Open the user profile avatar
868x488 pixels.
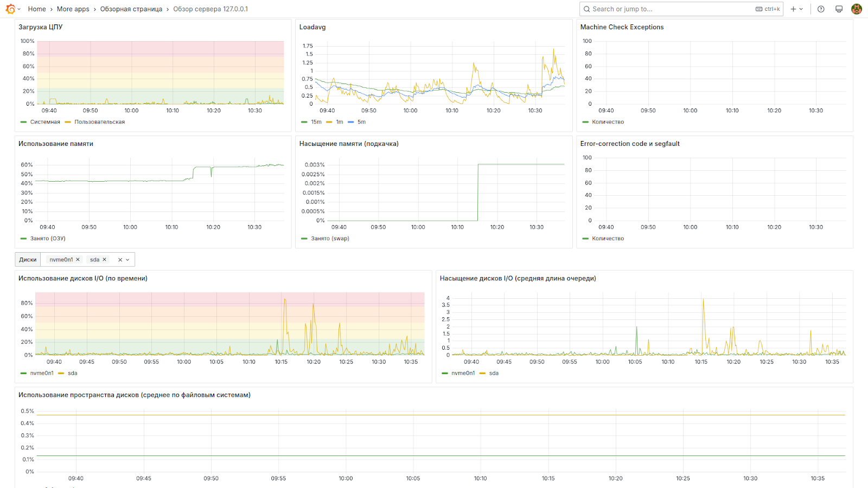(x=857, y=9)
